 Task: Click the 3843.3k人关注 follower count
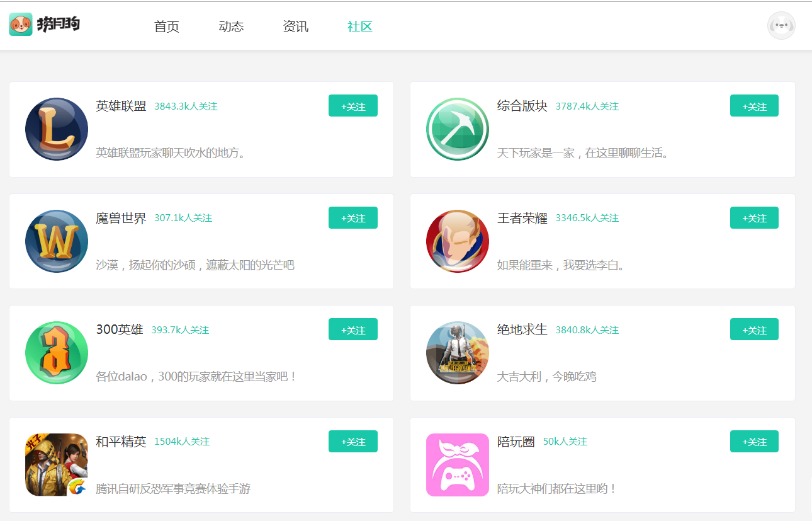click(186, 106)
